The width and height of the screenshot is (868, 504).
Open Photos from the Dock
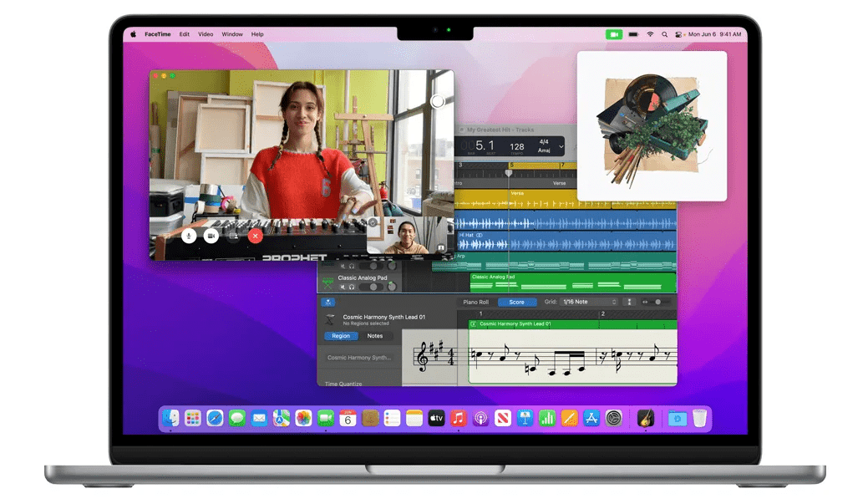coord(303,418)
